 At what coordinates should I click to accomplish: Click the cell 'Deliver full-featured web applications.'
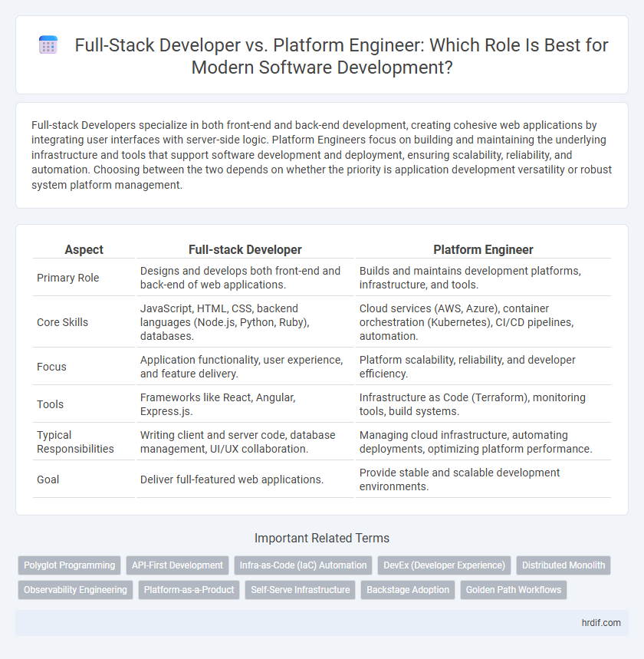click(x=245, y=479)
